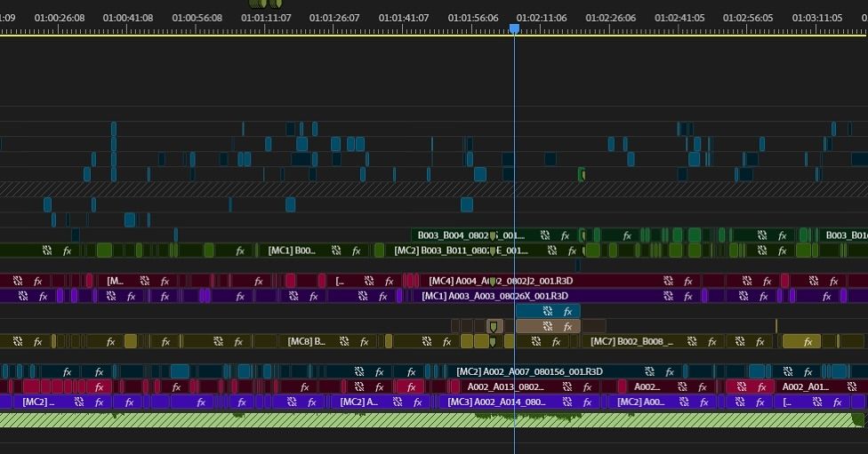Click fx badge on [MC8] B... clip
Image resolution: width=868 pixels, height=454 pixels.
(x=365, y=342)
